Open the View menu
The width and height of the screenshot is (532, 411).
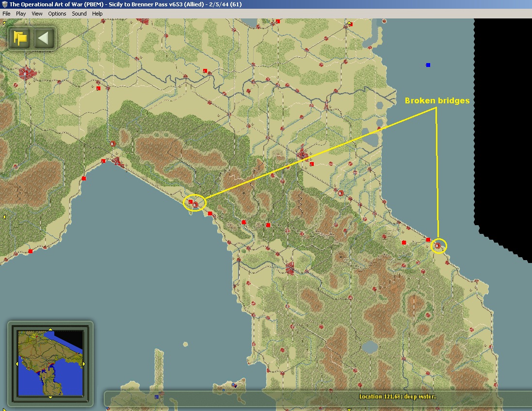click(x=37, y=14)
